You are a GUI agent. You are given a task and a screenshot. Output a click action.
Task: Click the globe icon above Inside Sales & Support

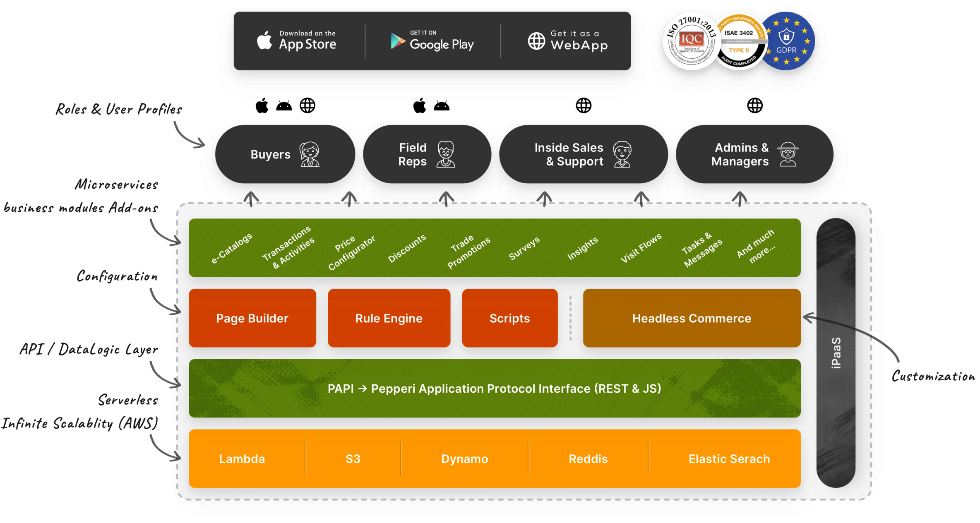pyautogui.click(x=584, y=105)
